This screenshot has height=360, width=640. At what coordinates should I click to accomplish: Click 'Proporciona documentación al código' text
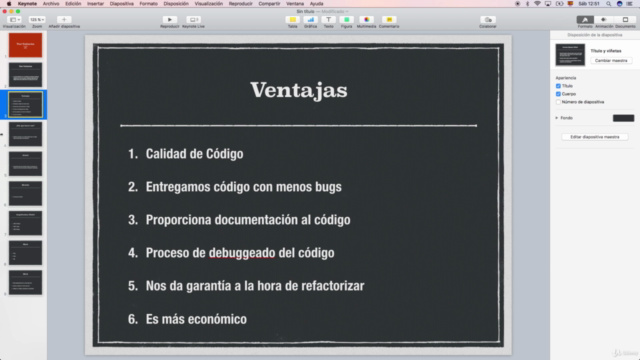(248, 220)
